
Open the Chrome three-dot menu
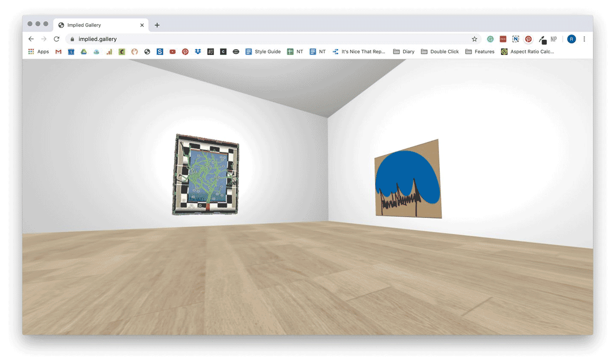(584, 39)
